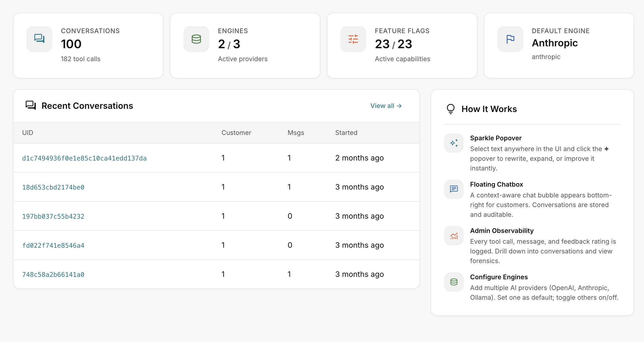Click the How It Works heading
644x342 pixels.
pos(489,109)
